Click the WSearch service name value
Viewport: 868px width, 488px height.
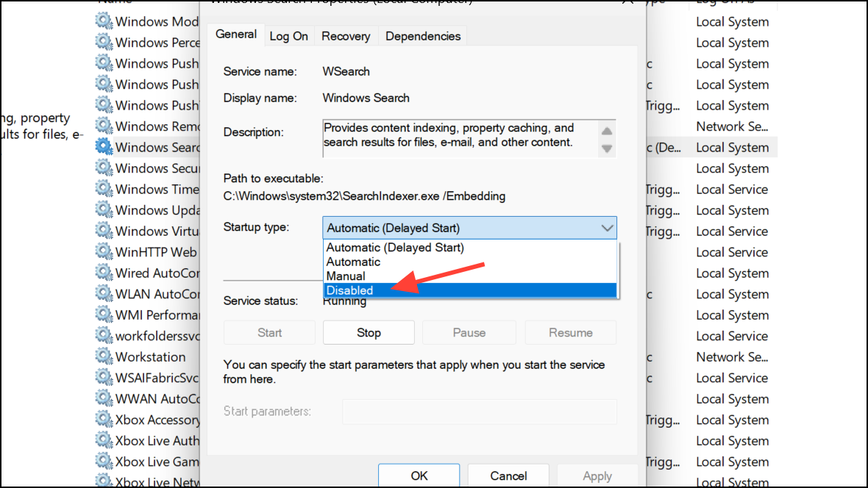(x=346, y=71)
